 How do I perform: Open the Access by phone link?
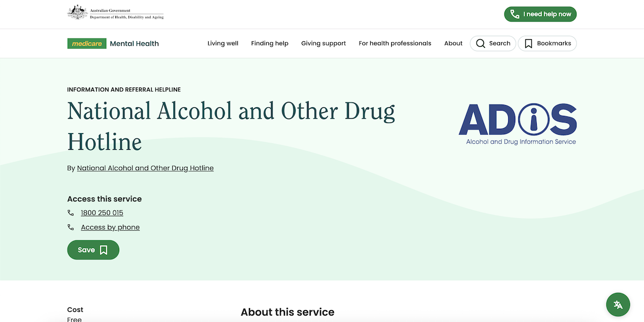pyautogui.click(x=110, y=226)
